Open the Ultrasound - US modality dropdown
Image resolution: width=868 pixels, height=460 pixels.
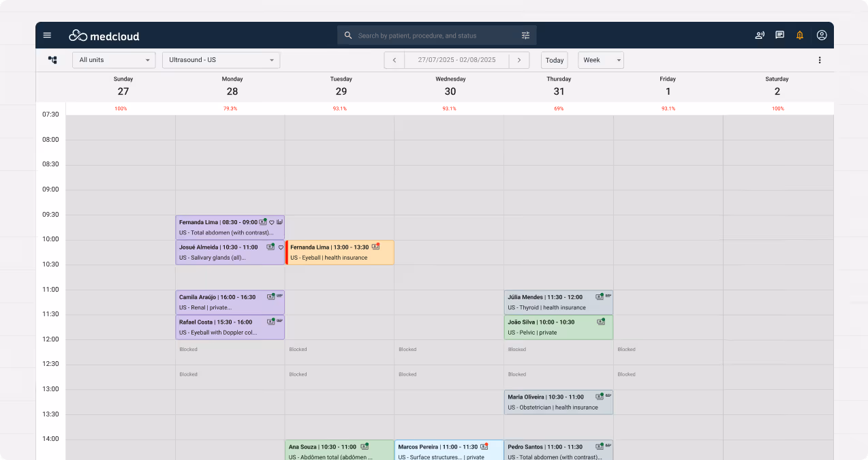tap(221, 60)
